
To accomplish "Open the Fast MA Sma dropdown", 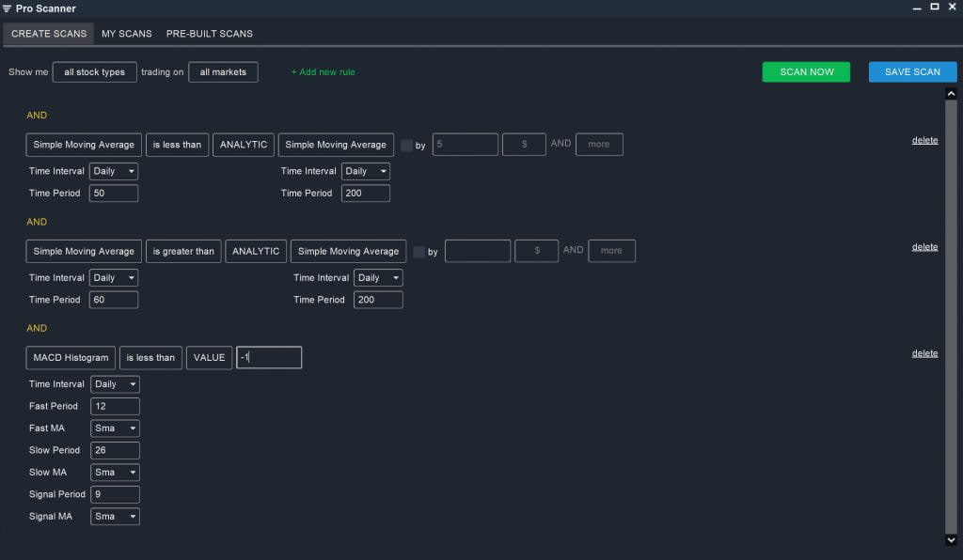I will 115,428.
